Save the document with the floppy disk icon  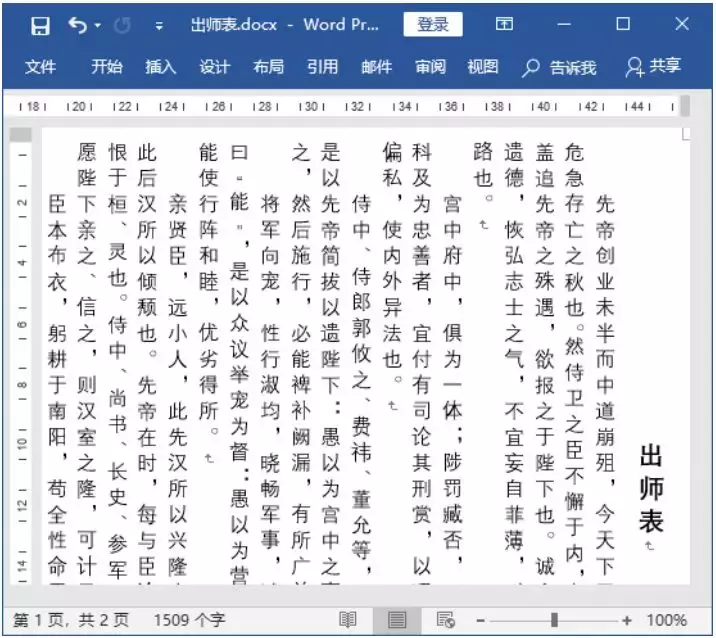click(40, 26)
